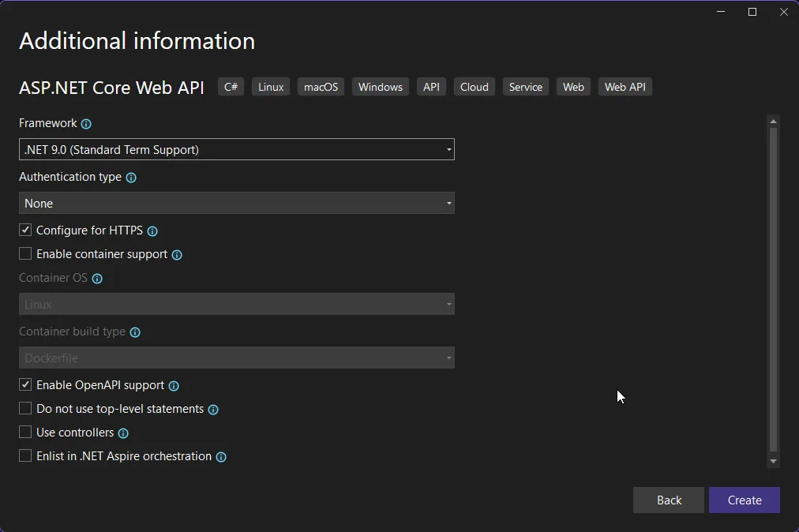Click info icon beside top-level statements option

coord(213,410)
